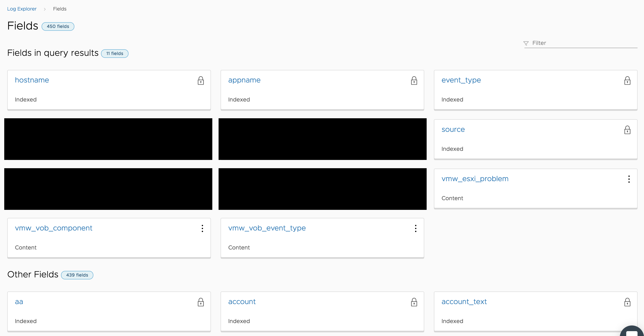Open the hostname field link
644x336 pixels.
(x=32, y=80)
